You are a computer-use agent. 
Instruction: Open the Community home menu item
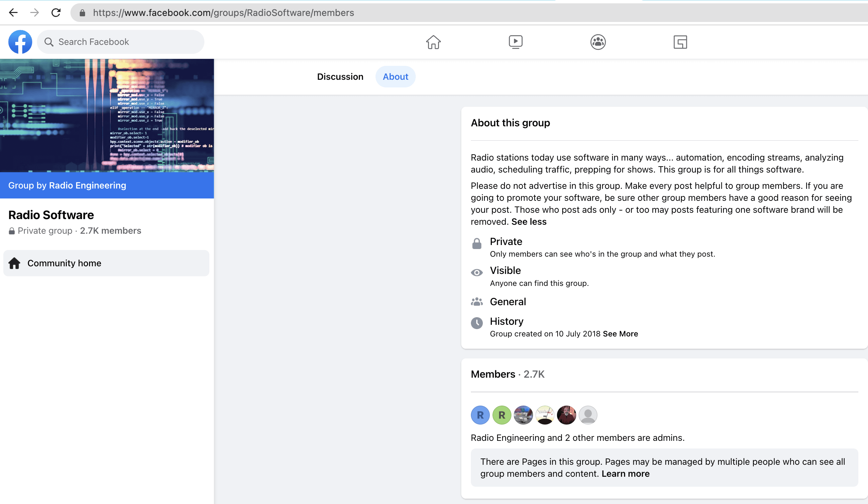tap(106, 263)
